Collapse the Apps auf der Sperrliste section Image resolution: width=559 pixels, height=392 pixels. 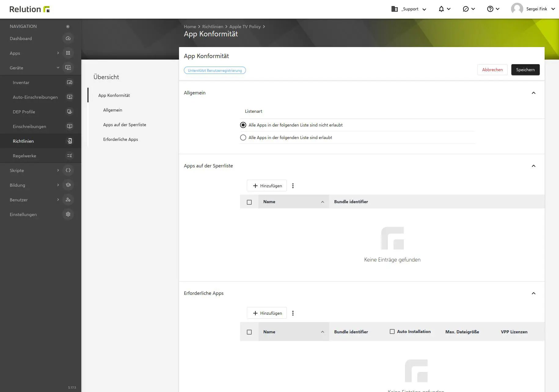(x=534, y=166)
